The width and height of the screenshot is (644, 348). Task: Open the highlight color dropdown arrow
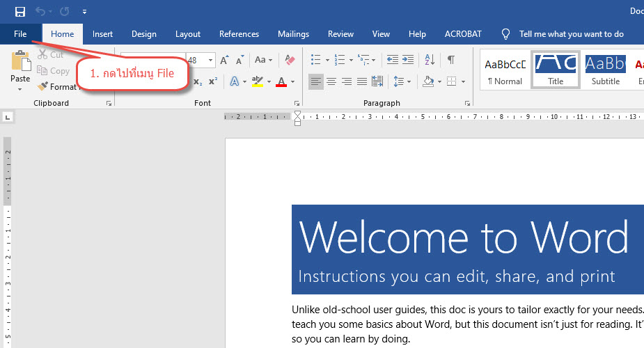269,81
